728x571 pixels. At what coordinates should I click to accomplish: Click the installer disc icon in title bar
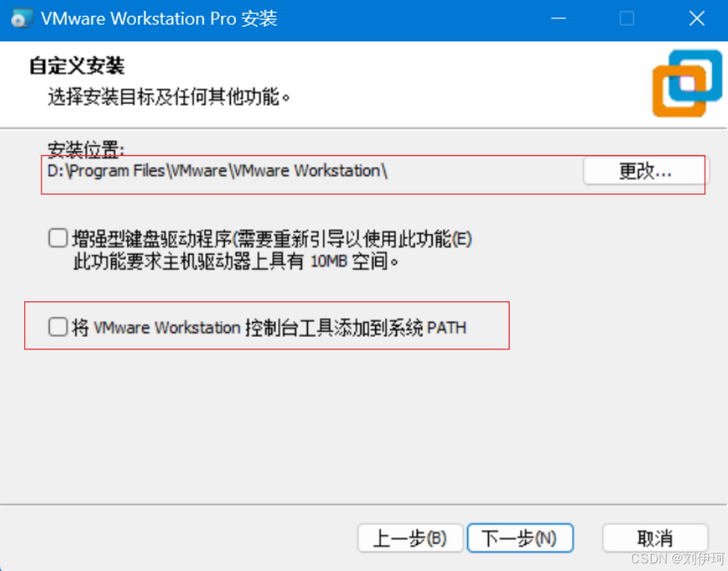(x=22, y=18)
